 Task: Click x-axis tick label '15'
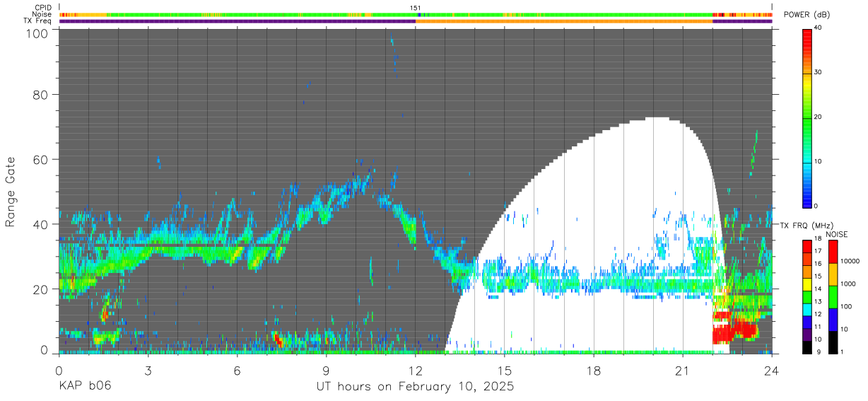click(505, 371)
